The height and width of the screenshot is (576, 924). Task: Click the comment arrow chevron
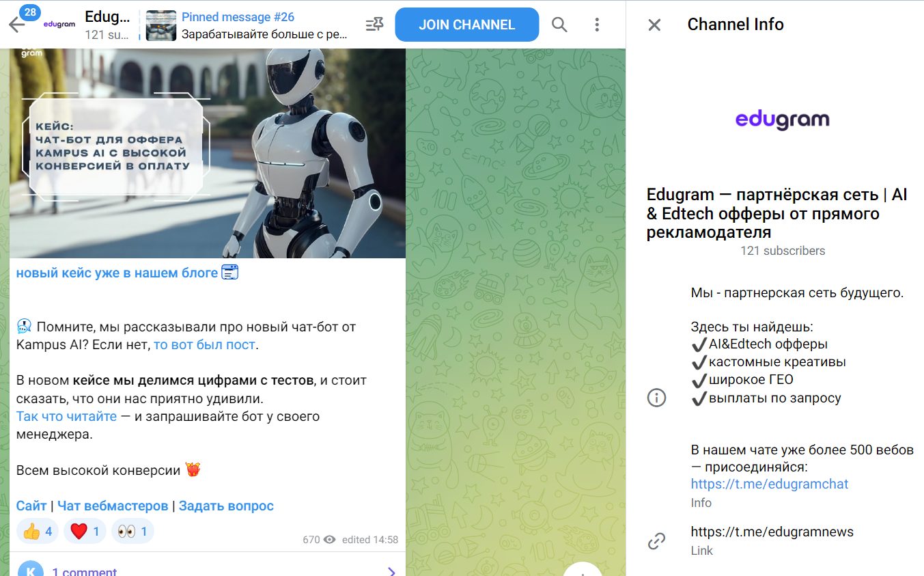tap(392, 571)
